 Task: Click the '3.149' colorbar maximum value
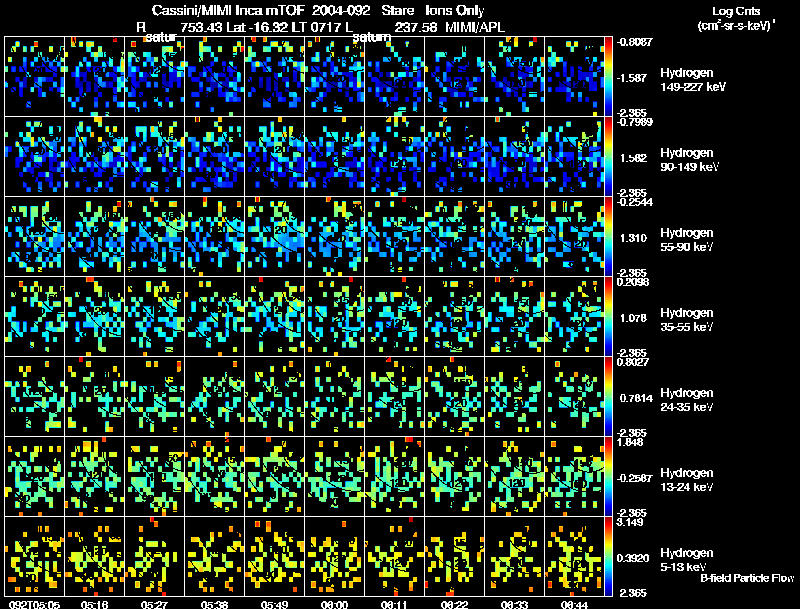click(x=629, y=522)
